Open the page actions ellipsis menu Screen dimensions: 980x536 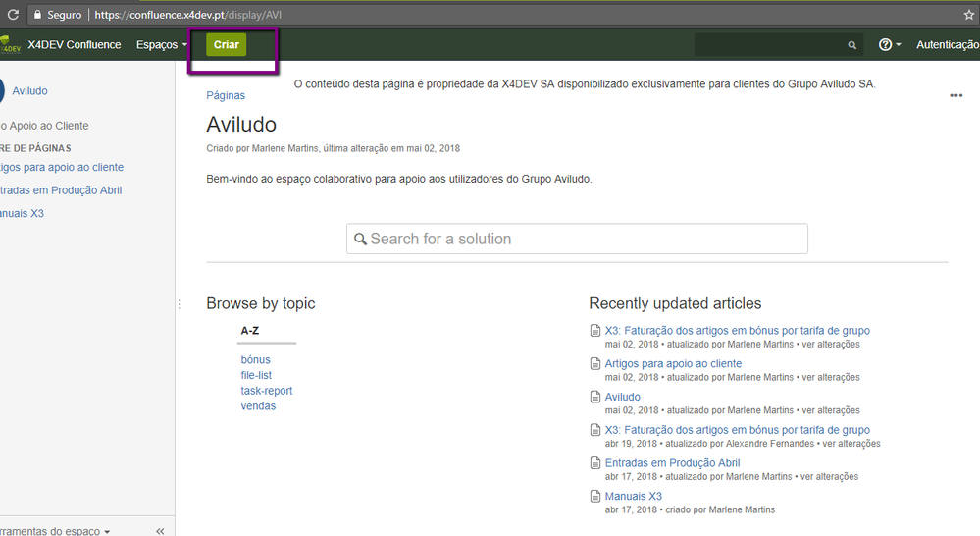tap(955, 95)
